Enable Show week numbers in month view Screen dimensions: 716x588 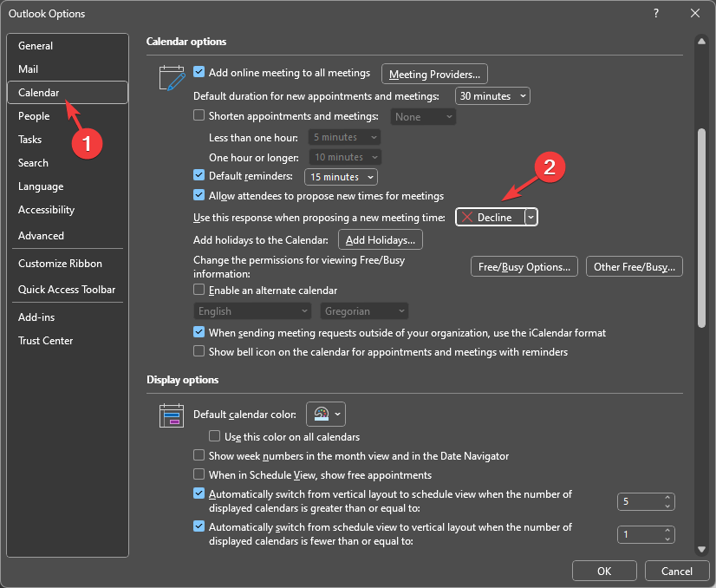(x=199, y=455)
